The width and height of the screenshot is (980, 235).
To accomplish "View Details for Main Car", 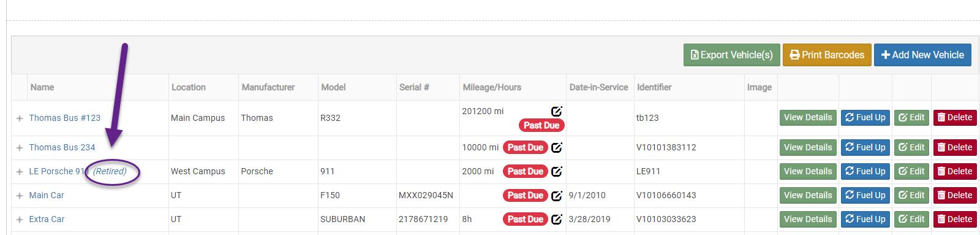I will pyautogui.click(x=808, y=195).
